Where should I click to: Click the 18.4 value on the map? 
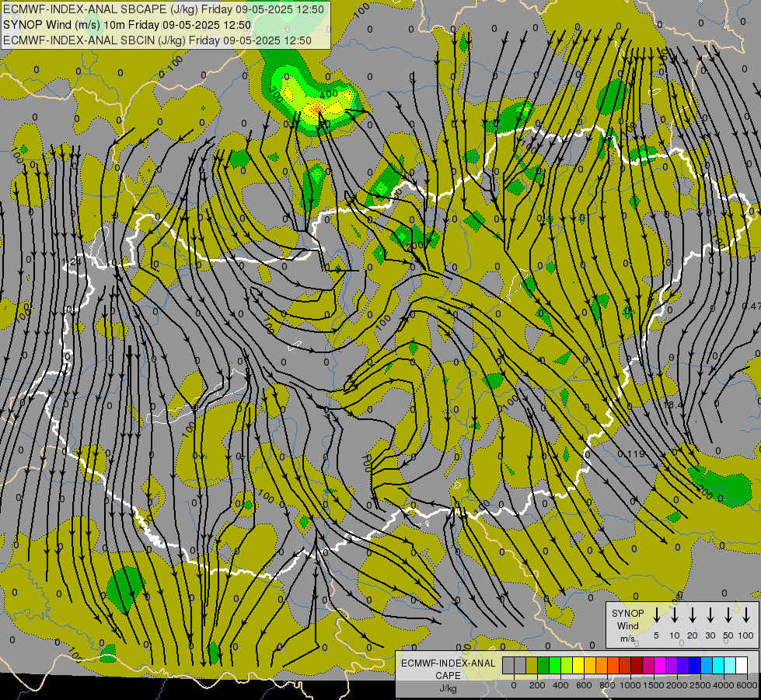pos(672,404)
